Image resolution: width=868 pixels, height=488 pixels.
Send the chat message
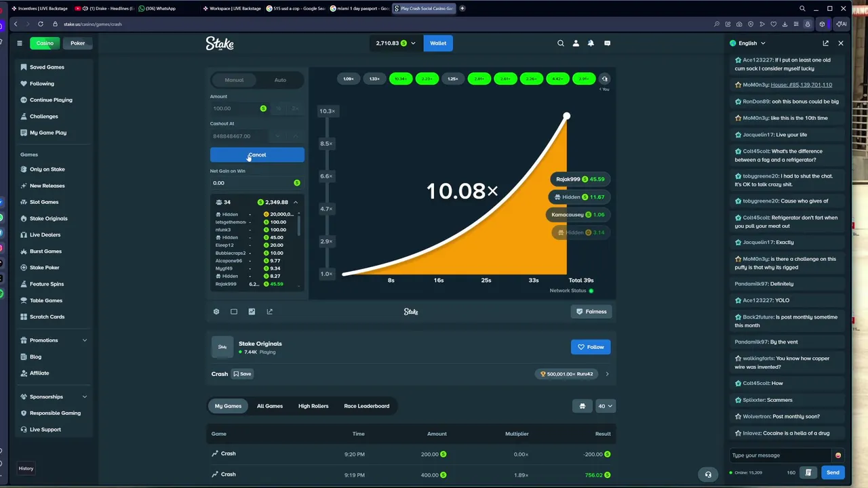coord(833,472)
